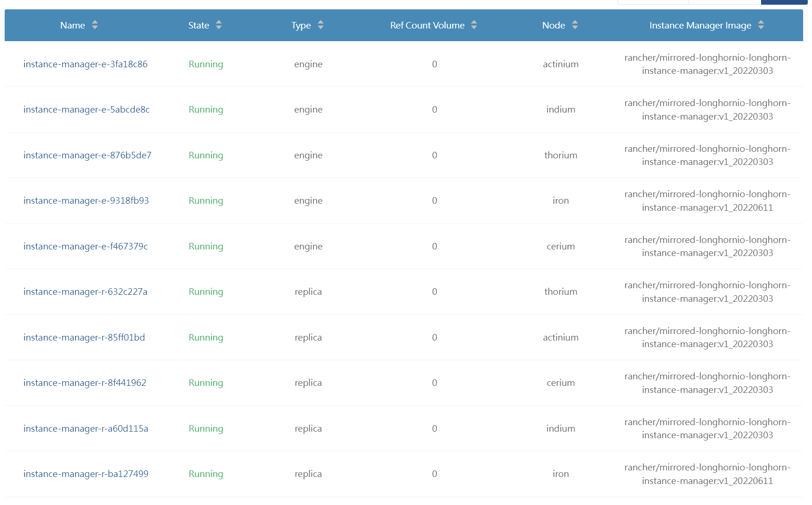
Task: Open instance-manager-r-85ff01bd details
Action: pyautogui.click(x=84, y=337)
